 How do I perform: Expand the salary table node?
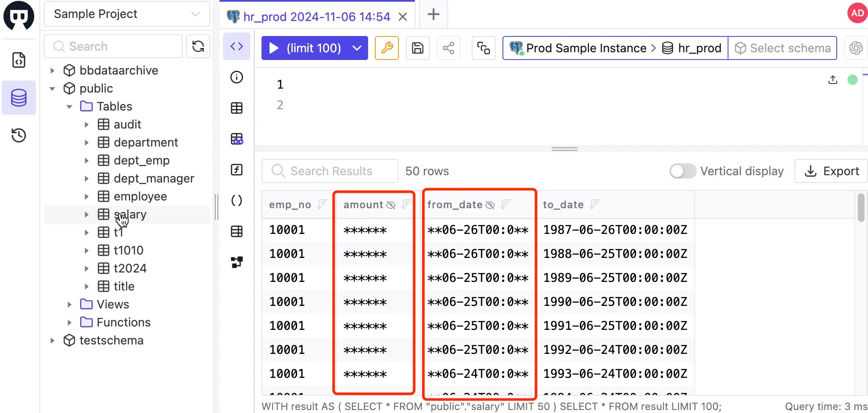point(86,214)
